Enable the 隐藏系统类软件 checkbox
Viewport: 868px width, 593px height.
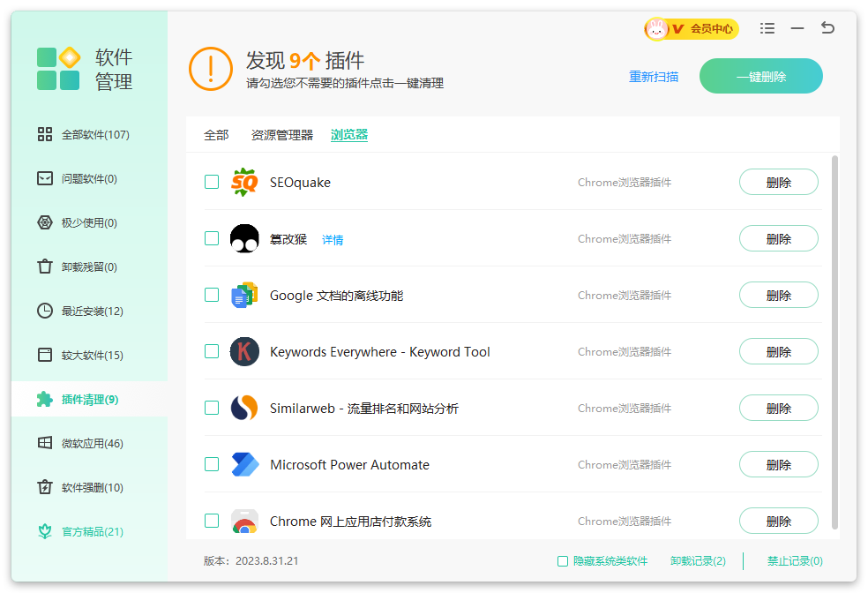(563, 561)
